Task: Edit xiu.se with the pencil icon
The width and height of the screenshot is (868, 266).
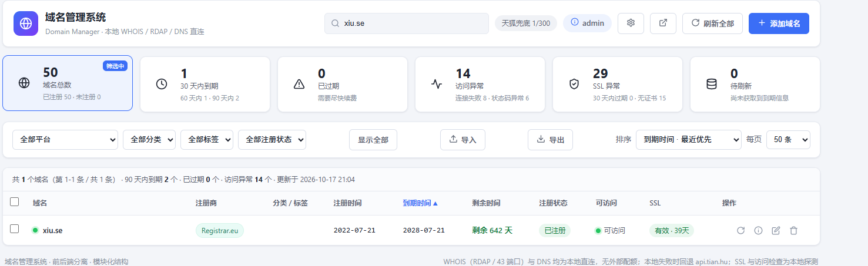Action: tap(776, 230)
